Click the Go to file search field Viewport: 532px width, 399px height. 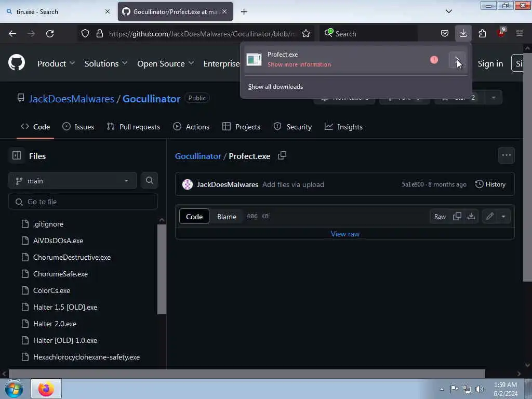click(x=83, y=202)
